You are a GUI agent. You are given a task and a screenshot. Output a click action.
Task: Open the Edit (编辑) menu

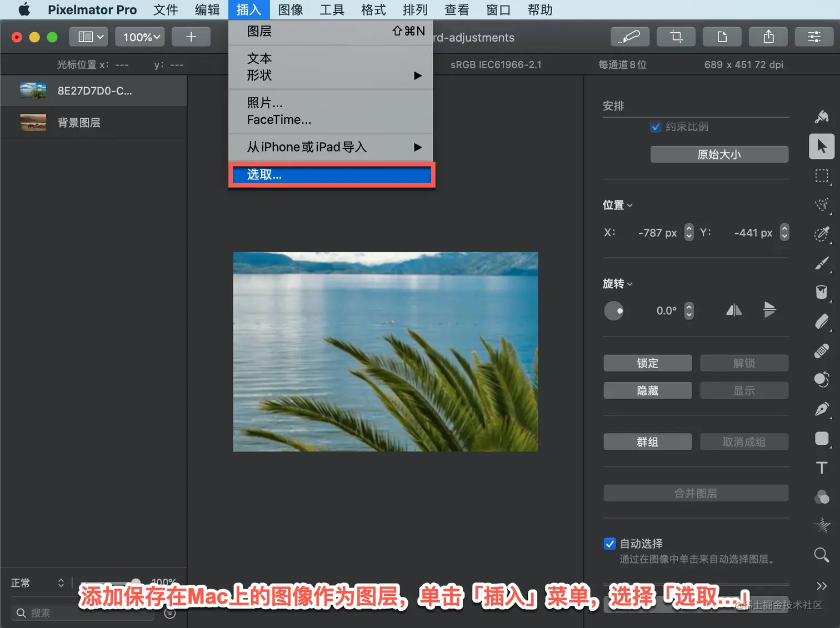pos(207,9)
